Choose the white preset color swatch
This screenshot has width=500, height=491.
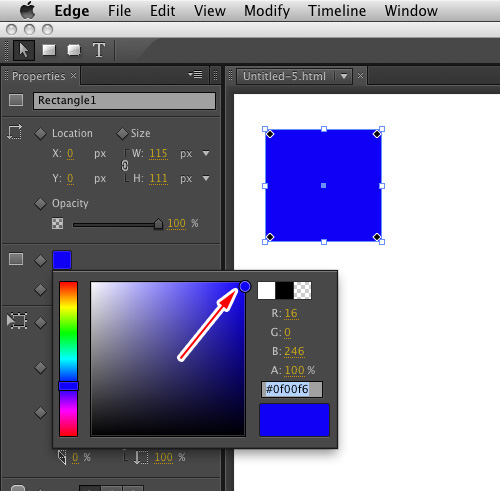[266, 290]
